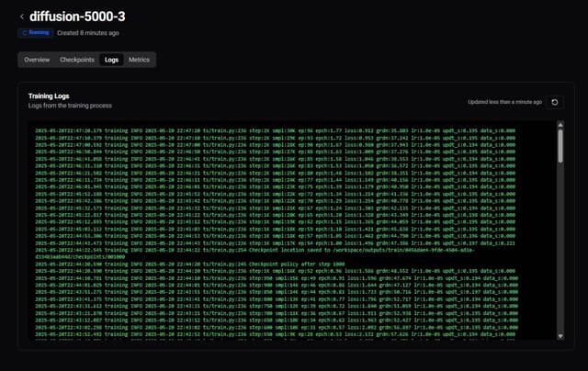
Task: Click 'Updated less than a minute ago' text
Action: 504,102
